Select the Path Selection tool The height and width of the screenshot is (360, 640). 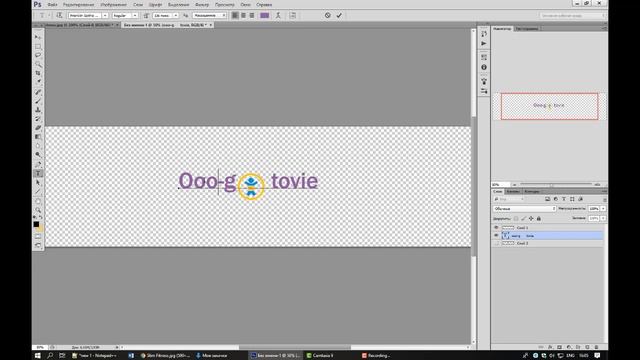pos(38,182)
